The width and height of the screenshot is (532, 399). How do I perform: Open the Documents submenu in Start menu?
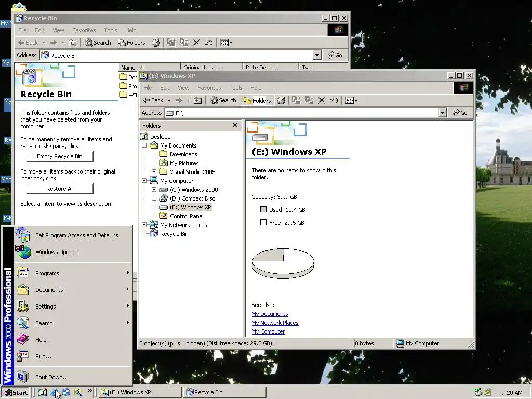[73, 290]
